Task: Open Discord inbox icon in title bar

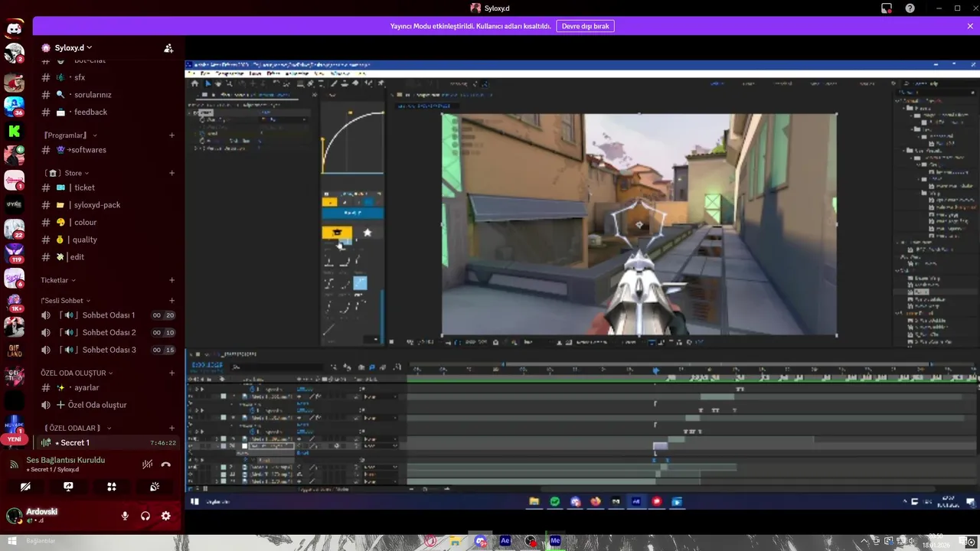Action: [887, 8]
